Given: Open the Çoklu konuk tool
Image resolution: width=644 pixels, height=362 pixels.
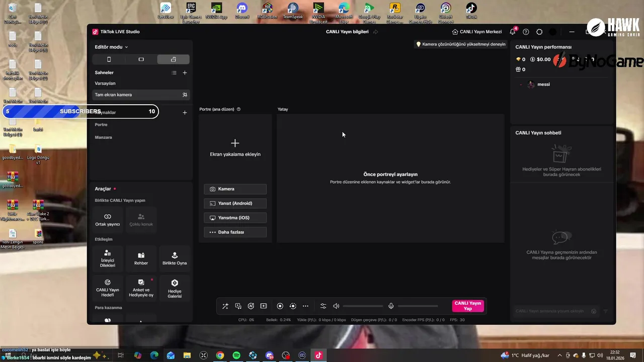Looking at the screenshot, I should (141, 220).
